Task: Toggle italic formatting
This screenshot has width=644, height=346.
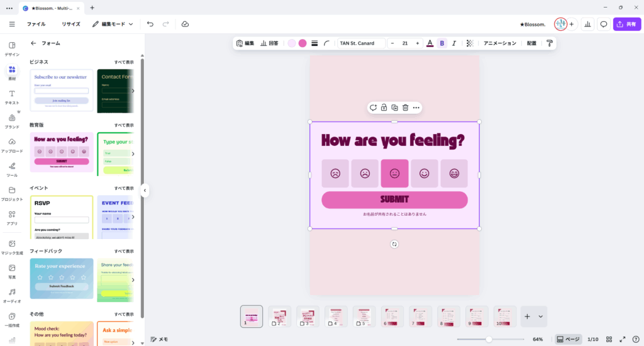Action: pos(454,43)
